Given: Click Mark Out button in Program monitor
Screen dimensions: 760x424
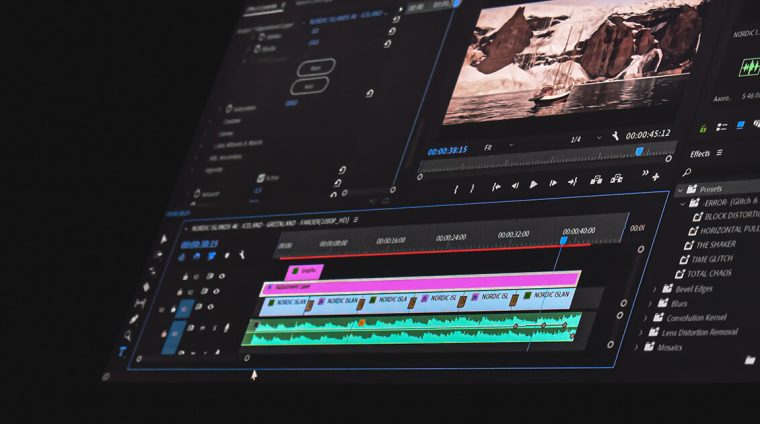Looking at the screenshot, I should (473, 188).
